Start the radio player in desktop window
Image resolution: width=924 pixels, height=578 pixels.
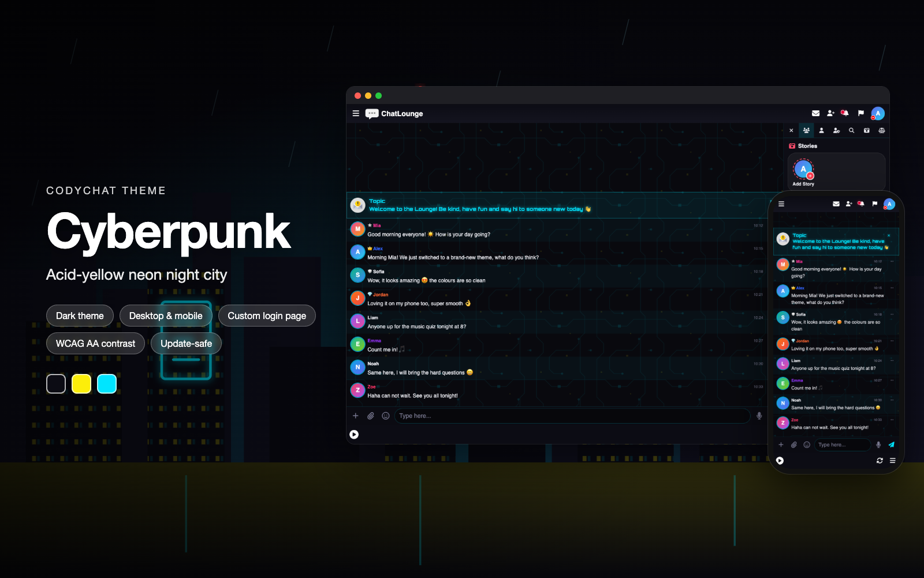(x=354, y=435)
